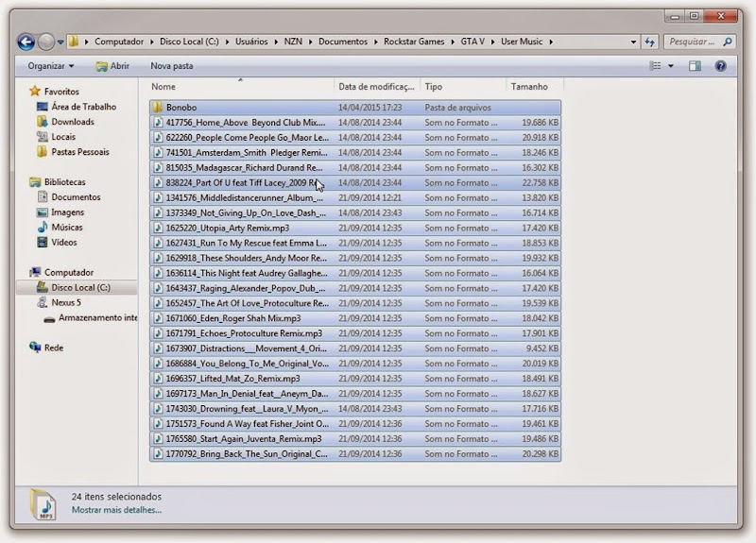Image resolution: width=756 pixels, height=543 pixels.
Task: Select Rockstar Games breadcrumb segment
Action: point(414,42)
